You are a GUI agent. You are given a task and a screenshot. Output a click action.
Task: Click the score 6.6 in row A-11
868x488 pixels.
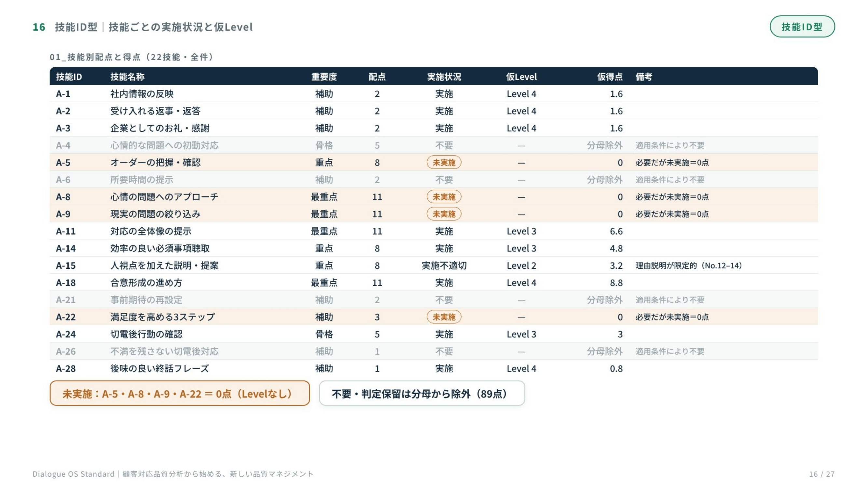[x=616, y=231]
